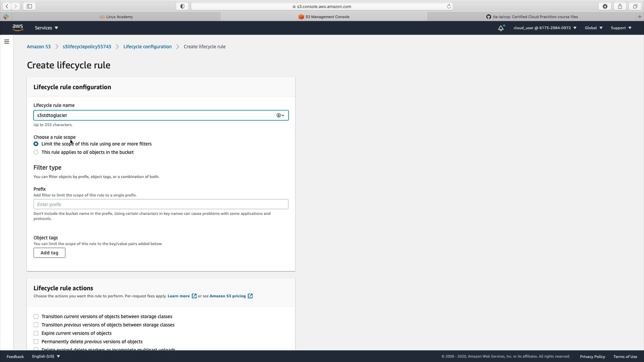Check 'Permanently delete previous versions' option
644x362 pixels.
pos(36,342)
